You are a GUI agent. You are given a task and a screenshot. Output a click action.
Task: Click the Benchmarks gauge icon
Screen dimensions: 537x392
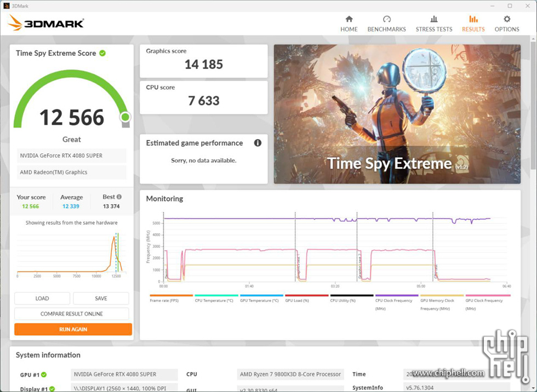click(386, 19)
